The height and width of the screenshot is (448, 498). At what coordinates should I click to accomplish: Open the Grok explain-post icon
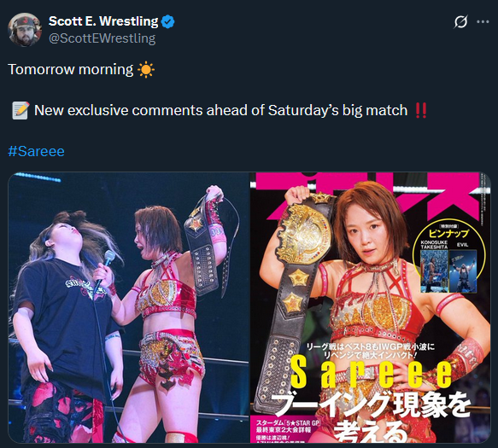460,22
